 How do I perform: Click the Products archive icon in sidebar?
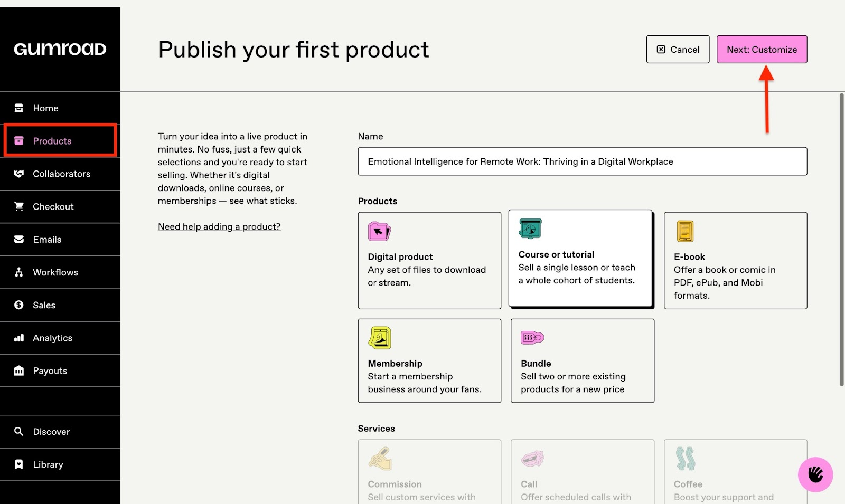coord(19,141)
